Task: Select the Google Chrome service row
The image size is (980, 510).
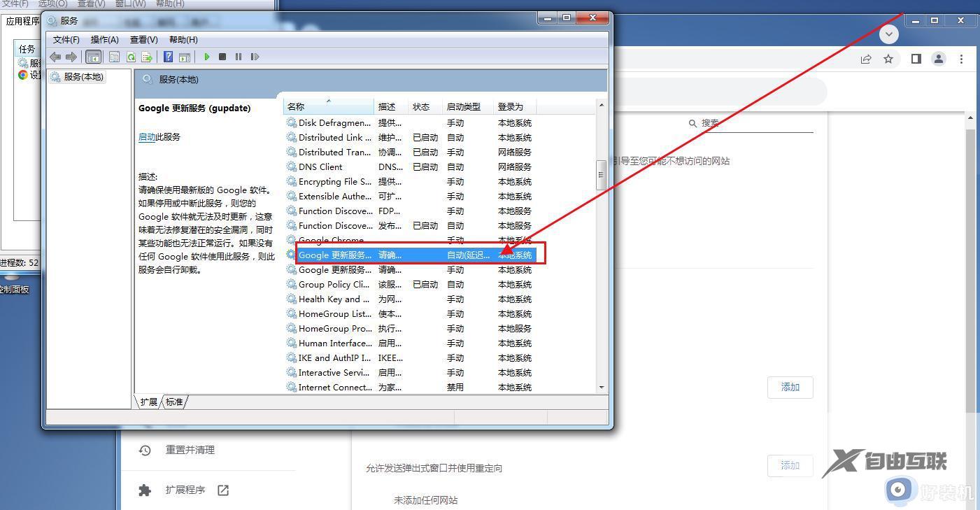Action: click(x=410, y=241)
